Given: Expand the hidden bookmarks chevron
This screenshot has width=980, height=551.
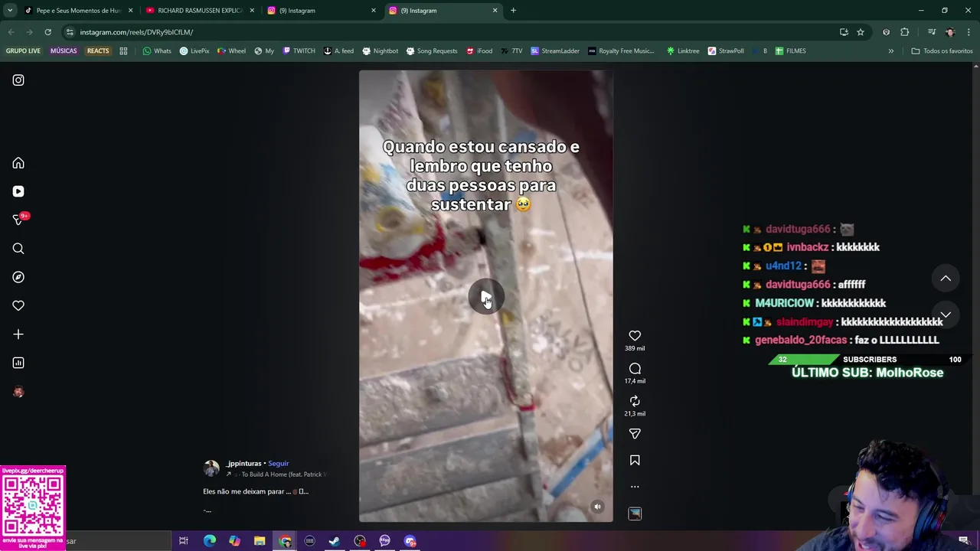Looking at the screenshot, I should pos(891,51).
